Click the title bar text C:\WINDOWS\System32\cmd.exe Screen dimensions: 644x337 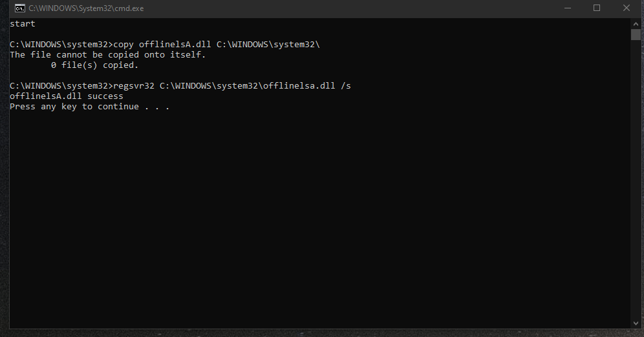coord(86,8)
